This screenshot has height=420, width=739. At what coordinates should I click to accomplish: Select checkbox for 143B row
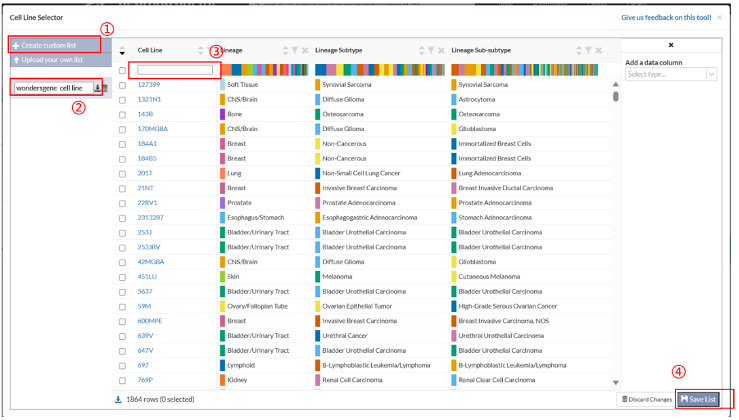123,115
